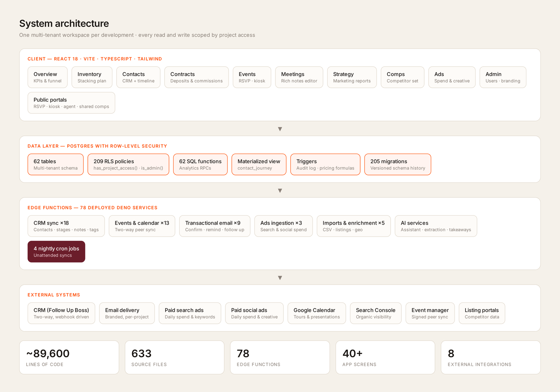
Task: Click the Strategy marketing reports card
Action: [352, 77]
